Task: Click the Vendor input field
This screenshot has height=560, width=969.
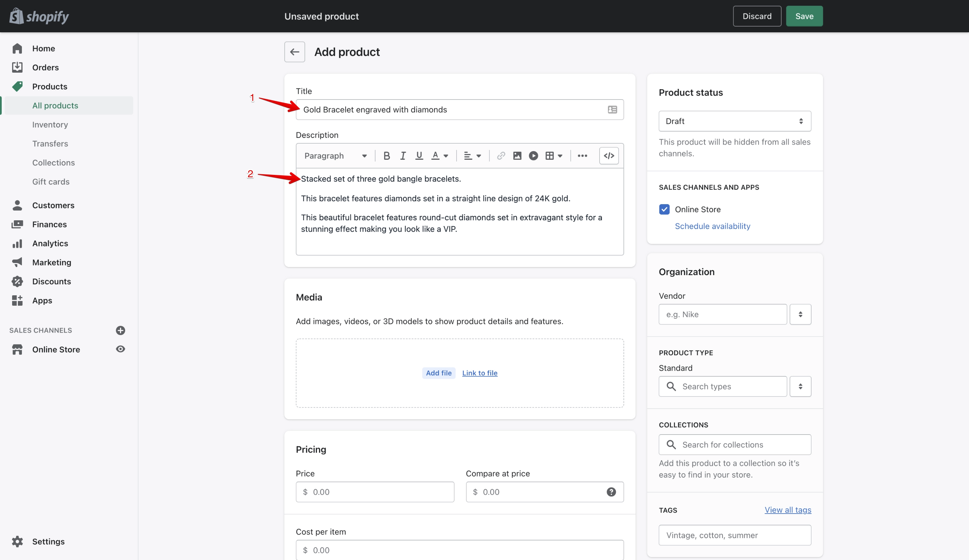Action: pyautogui.click(x=722, y=314)
